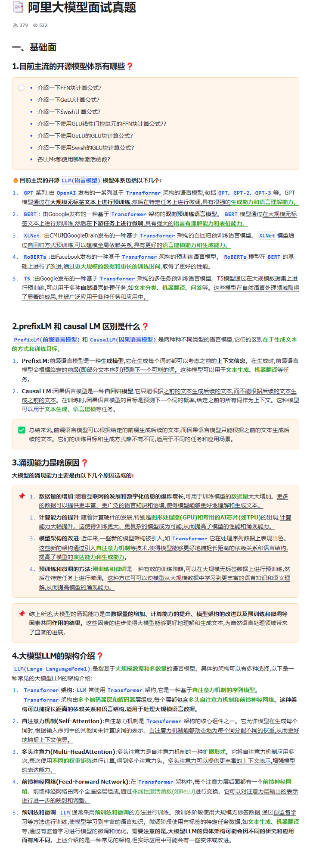Click the LLM(语言模型) inline code tag
This screenshot has width=310, height=868.
pyautogui.click(x=81, y=181)
